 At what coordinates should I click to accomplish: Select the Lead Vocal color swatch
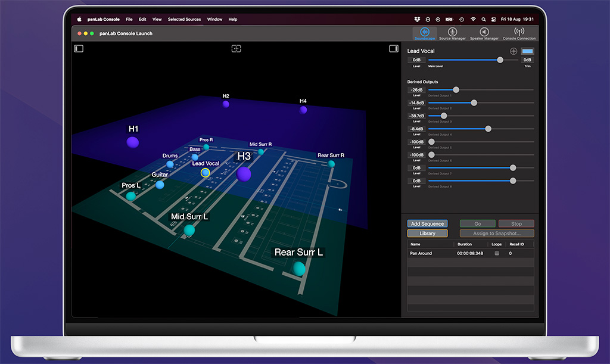click(x=528, y=51)
